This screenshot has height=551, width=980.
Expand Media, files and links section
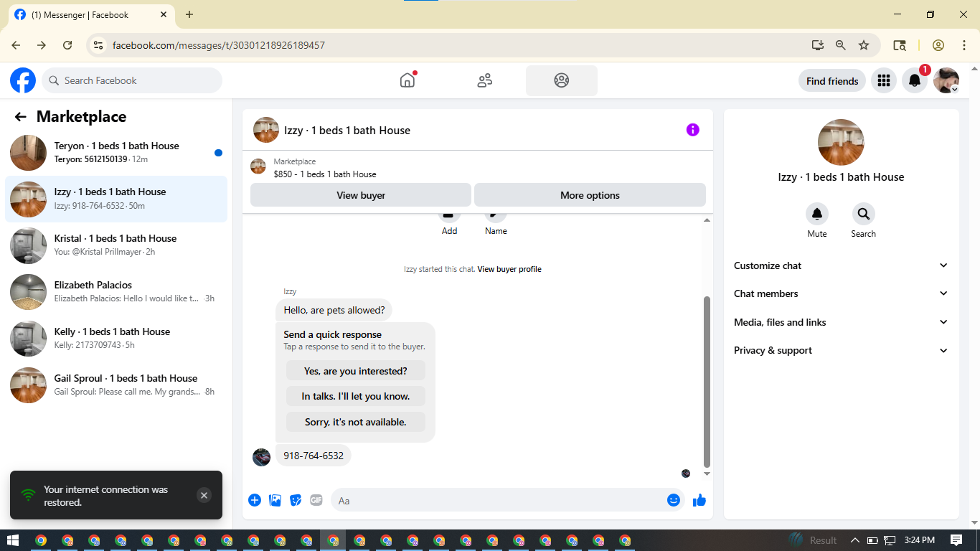point(842,322)
